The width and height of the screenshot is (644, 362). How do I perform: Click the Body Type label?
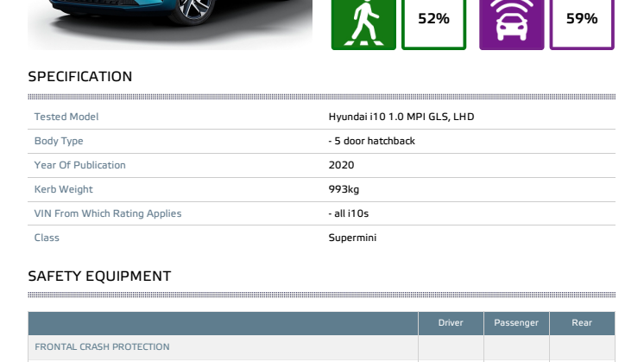point(59,141)
